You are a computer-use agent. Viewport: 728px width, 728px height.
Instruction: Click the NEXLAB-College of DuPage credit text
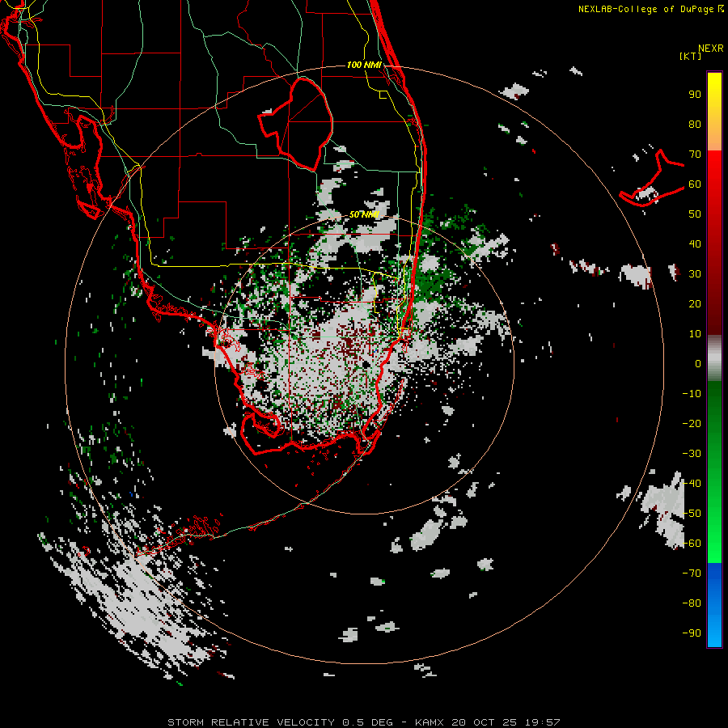pos(651,9)
